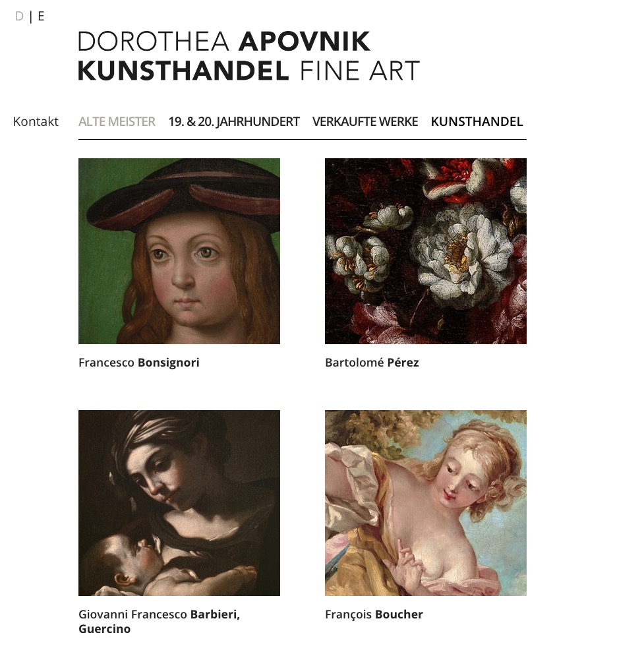Open the Boucher painting thumbnail
Viewport: 644px width, 658px height.
425,503
